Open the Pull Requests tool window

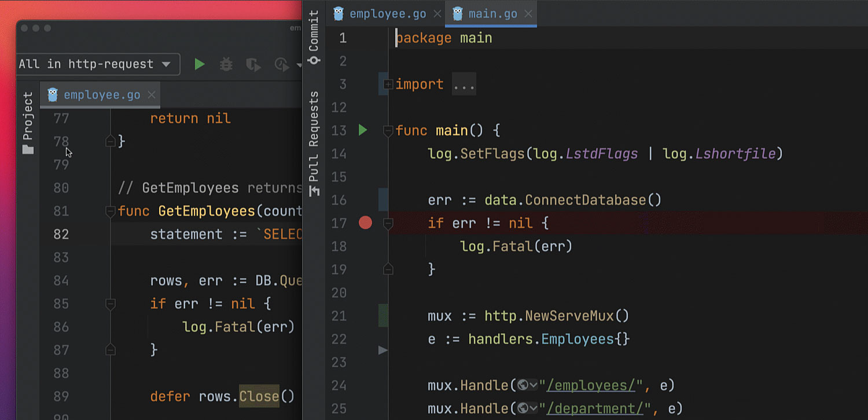(314, 144)
